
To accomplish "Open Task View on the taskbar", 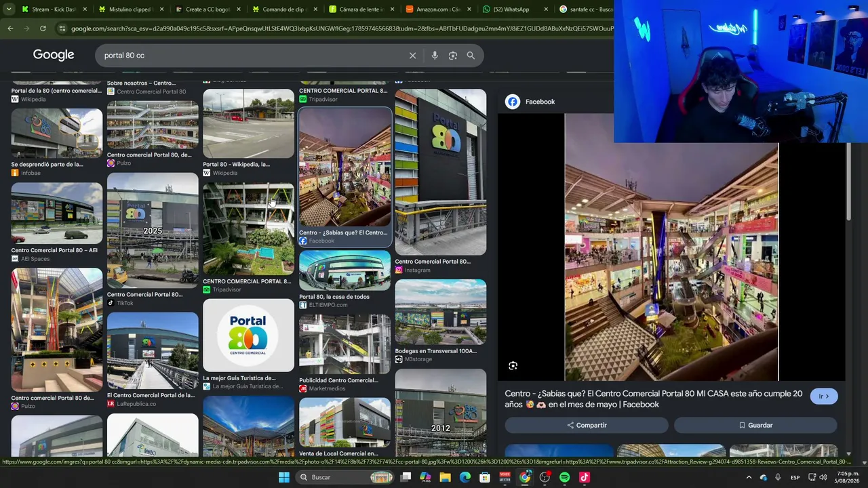I will coord(406,477).
